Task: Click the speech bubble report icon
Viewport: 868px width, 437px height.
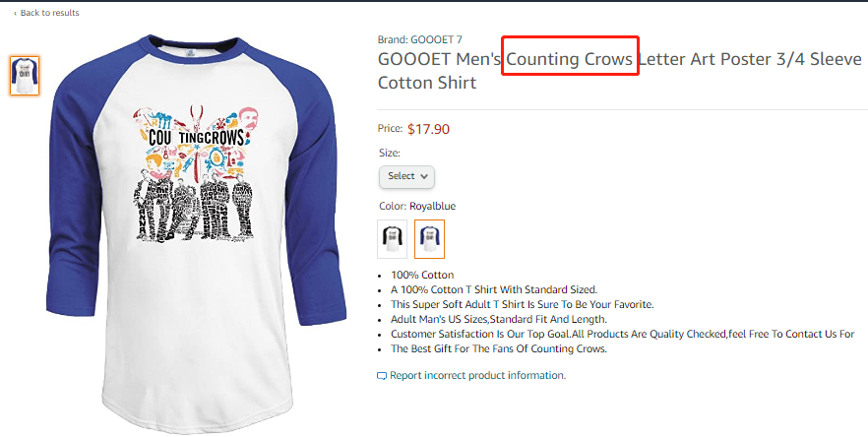Action: click(383, 376)
